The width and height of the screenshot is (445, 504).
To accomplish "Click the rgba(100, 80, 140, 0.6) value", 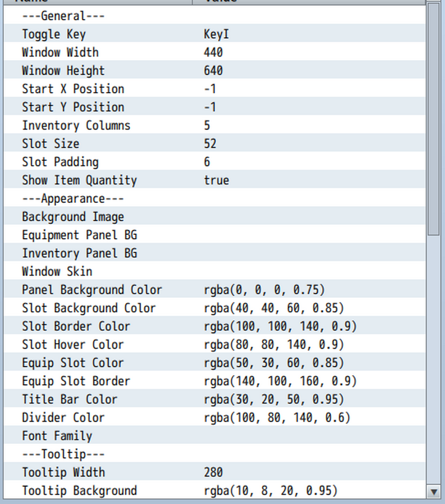I will tap(277, 418).
